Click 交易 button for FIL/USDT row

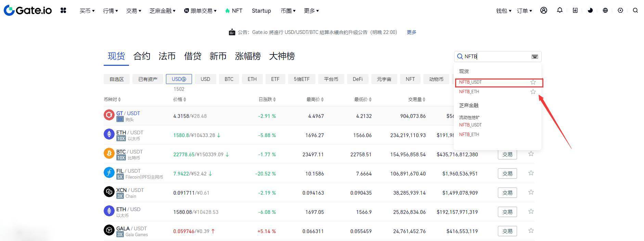point(507,173)
